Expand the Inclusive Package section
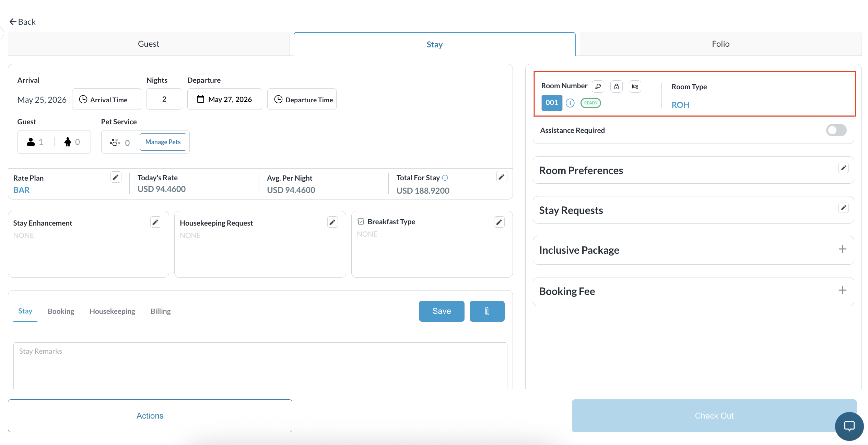 tap(842, 249)
